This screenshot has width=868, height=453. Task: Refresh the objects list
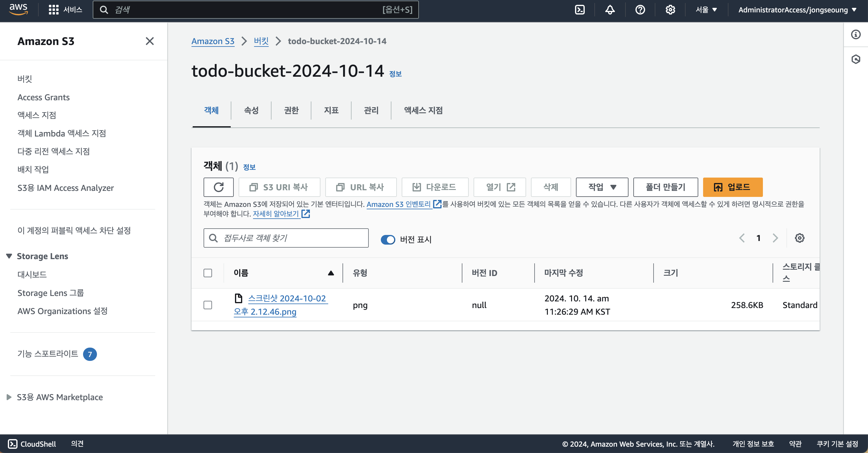point(218,187)
